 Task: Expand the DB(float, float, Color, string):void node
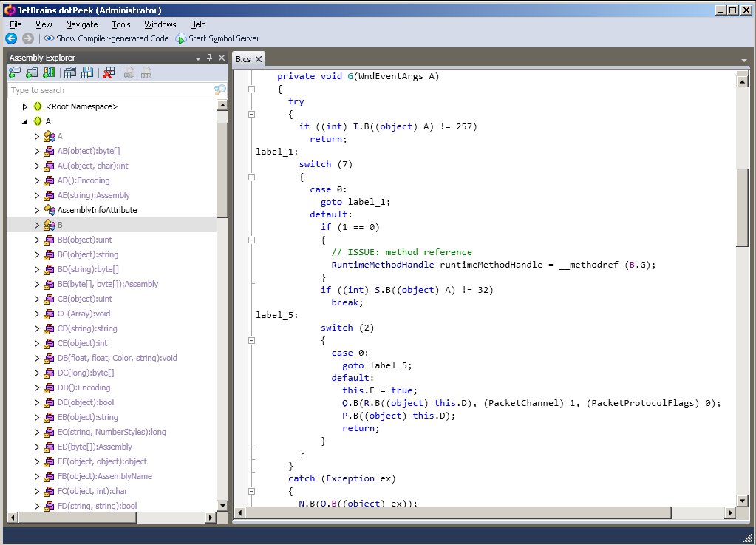(37, 359)
